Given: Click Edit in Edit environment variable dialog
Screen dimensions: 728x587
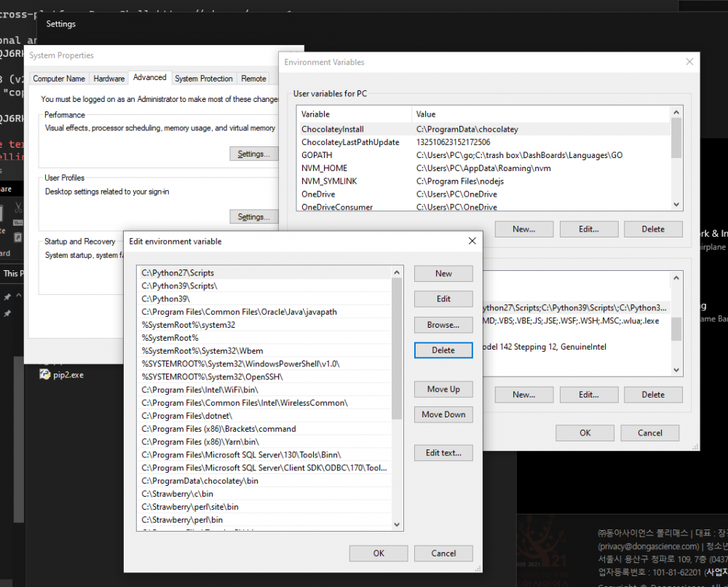Looking at the screenshot, I should tap(443, 299).
